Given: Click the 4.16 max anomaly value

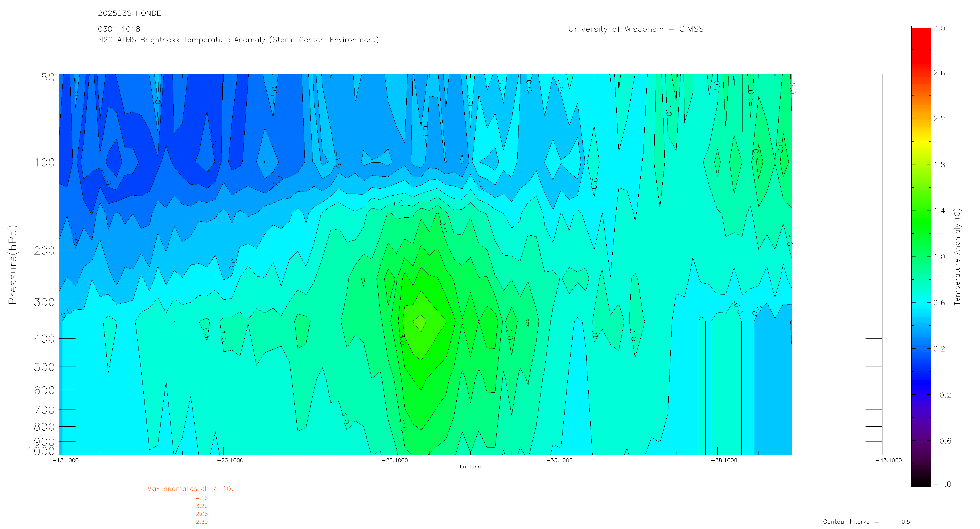Looking at the screenshot, I should (202, 498).
